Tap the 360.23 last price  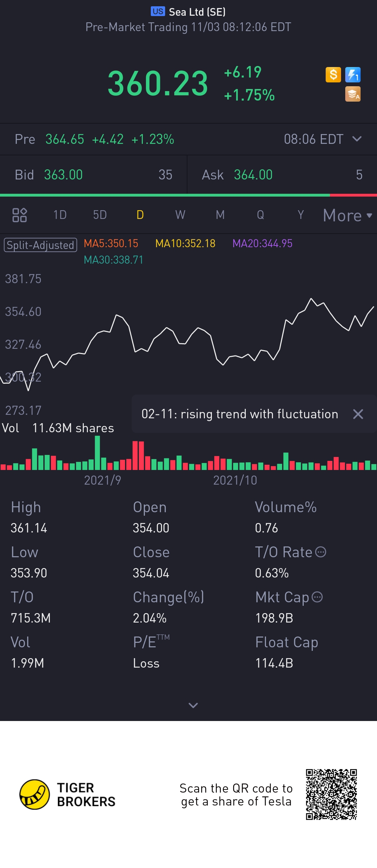158,83
